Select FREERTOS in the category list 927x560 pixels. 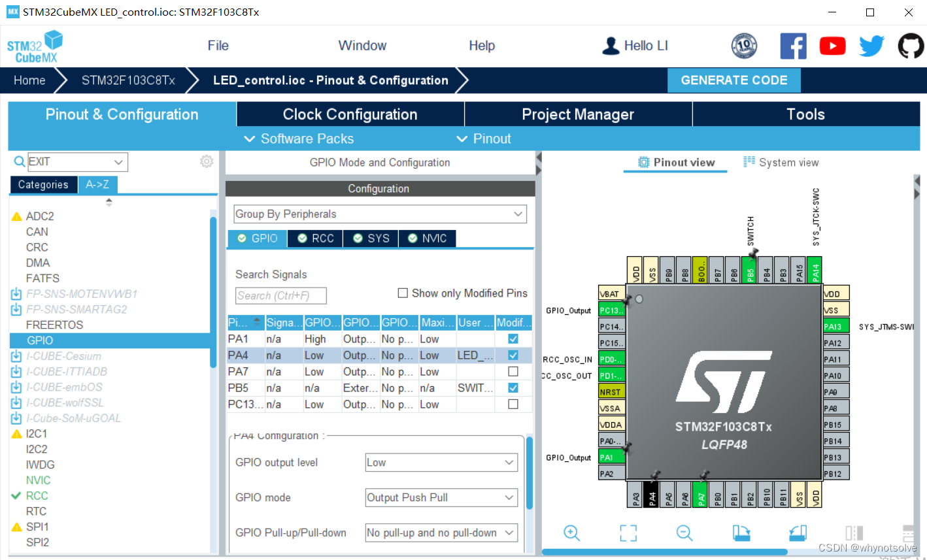tap(55, 325)
